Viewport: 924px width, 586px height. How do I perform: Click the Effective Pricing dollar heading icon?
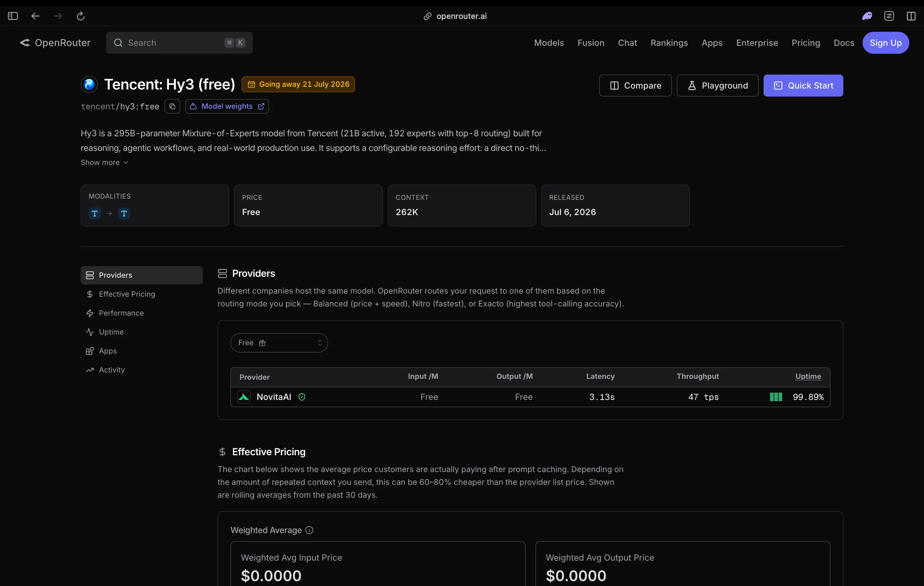tap(222, 452)
